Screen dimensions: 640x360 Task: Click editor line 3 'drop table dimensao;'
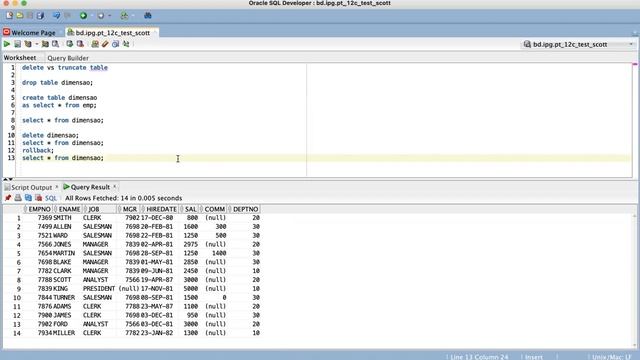click(58, 82)
